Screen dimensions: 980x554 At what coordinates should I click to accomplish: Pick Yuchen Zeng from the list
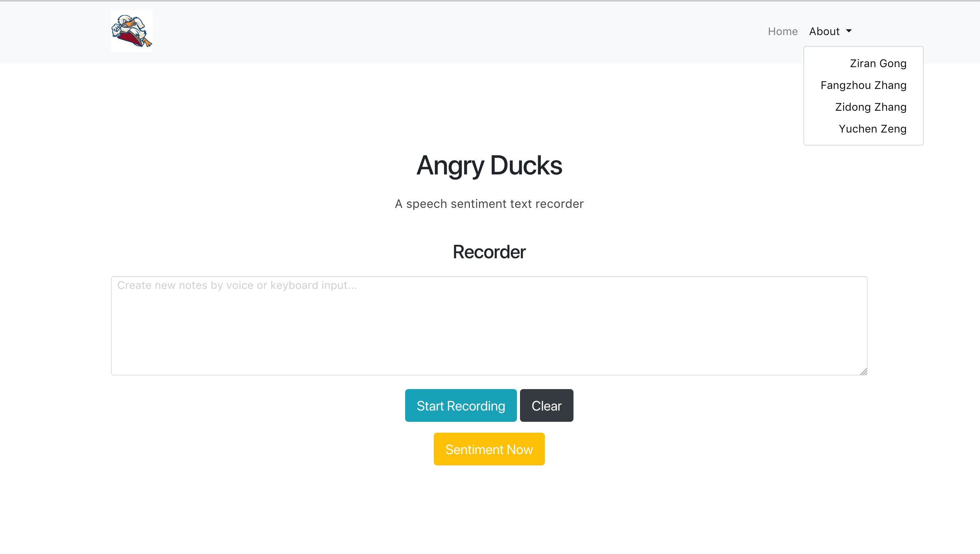[x=872, y=128]
